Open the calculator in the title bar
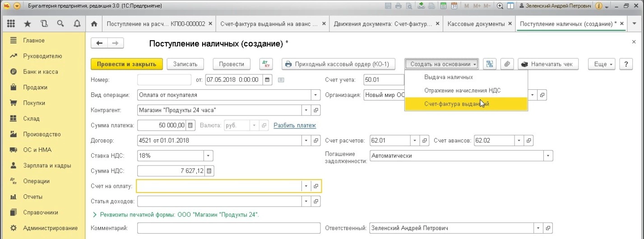 point(443,6)
